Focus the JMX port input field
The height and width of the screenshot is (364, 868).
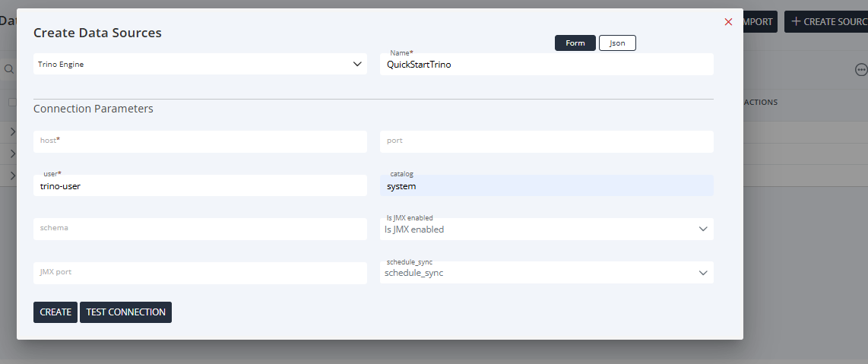pos(200,273)
